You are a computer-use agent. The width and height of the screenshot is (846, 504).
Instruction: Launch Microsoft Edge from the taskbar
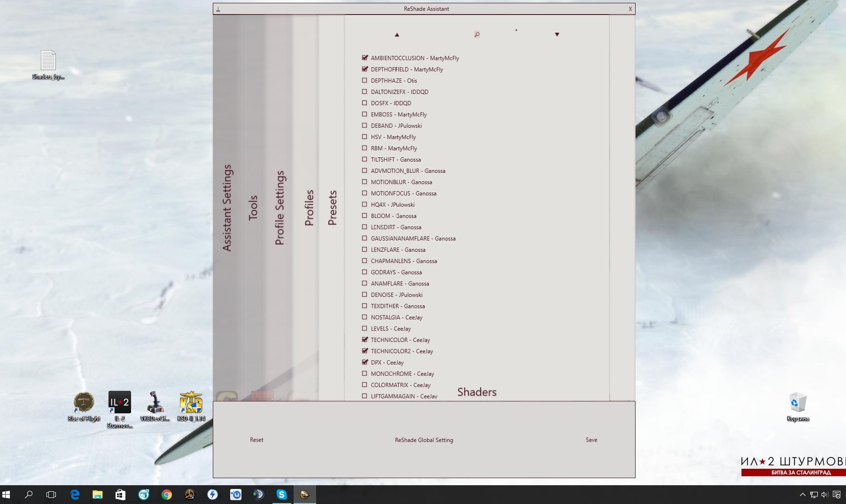pyautogui.click(x=75, y=495)
